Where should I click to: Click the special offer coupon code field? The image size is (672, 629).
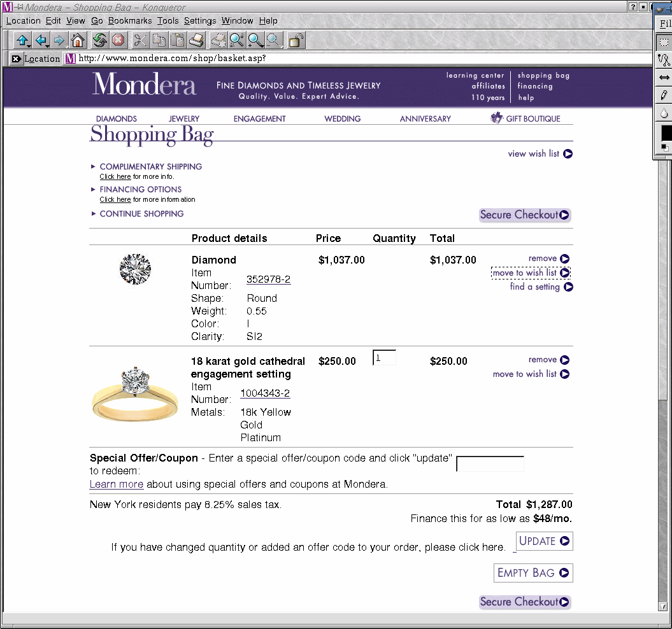[x=490, y=463]
